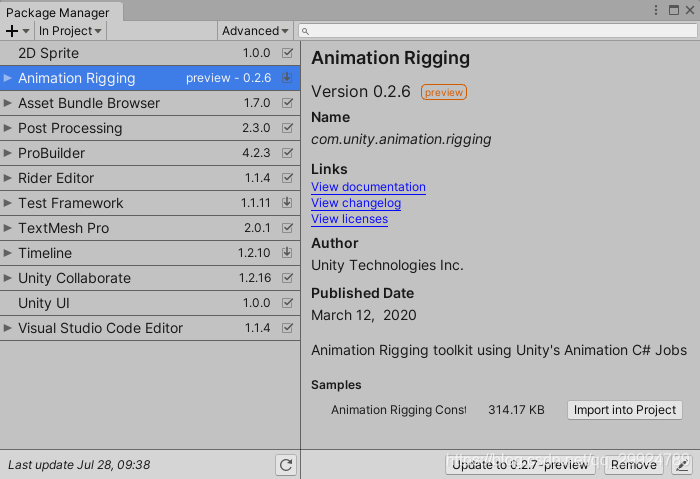The width and height of the screenshot is (700, 479).
Task: Click the March 12, 2020 published date
Action: coord(363,315)
